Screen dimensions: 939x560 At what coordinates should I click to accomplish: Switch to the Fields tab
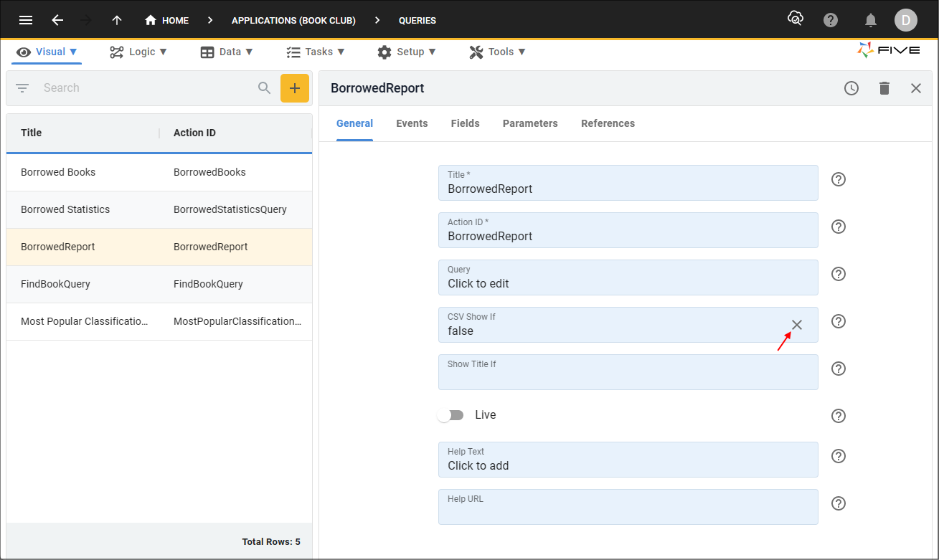click(x=466, y=123)
